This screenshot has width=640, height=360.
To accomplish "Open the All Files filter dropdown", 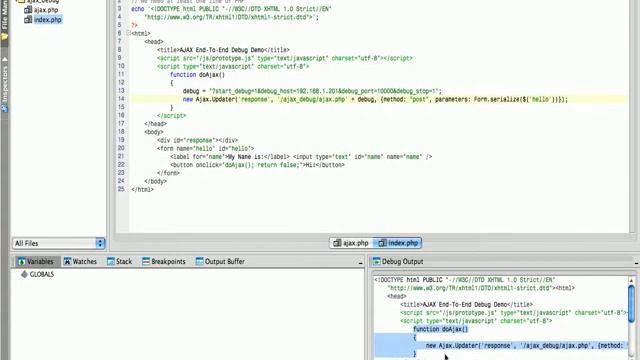I will [58, 243].
